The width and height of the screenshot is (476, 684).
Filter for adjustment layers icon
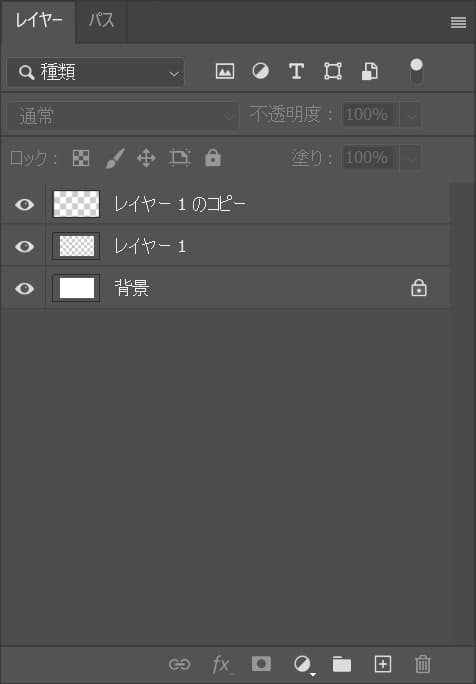click(x=260, y=71)
